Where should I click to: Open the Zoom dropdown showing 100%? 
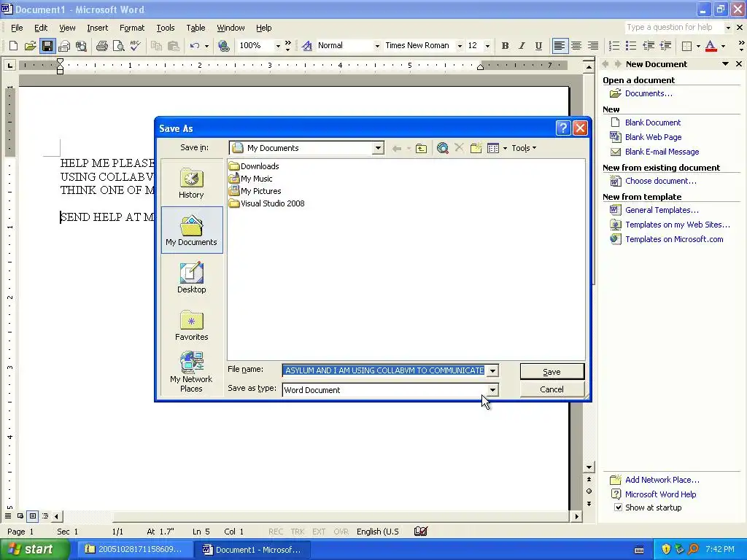coord(278,46)
